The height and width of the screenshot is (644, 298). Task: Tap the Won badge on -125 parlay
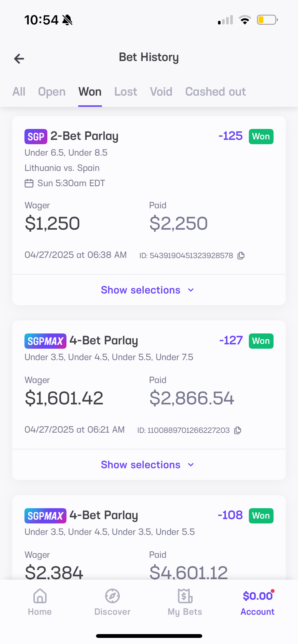pyautogui.click(x=261, y=137)
